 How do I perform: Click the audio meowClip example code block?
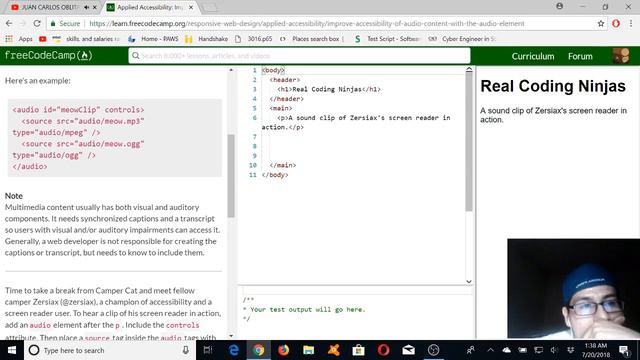pyautogui.click(x=115, y=138)
